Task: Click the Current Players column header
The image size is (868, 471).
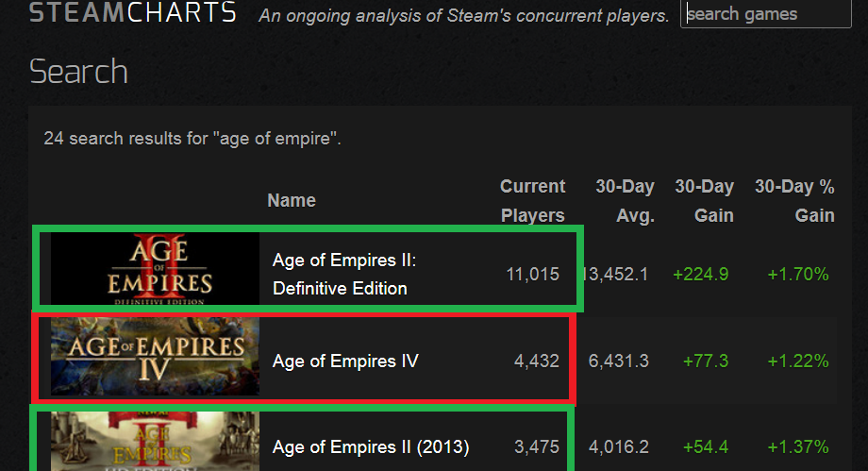Action: tap(532, 201)
